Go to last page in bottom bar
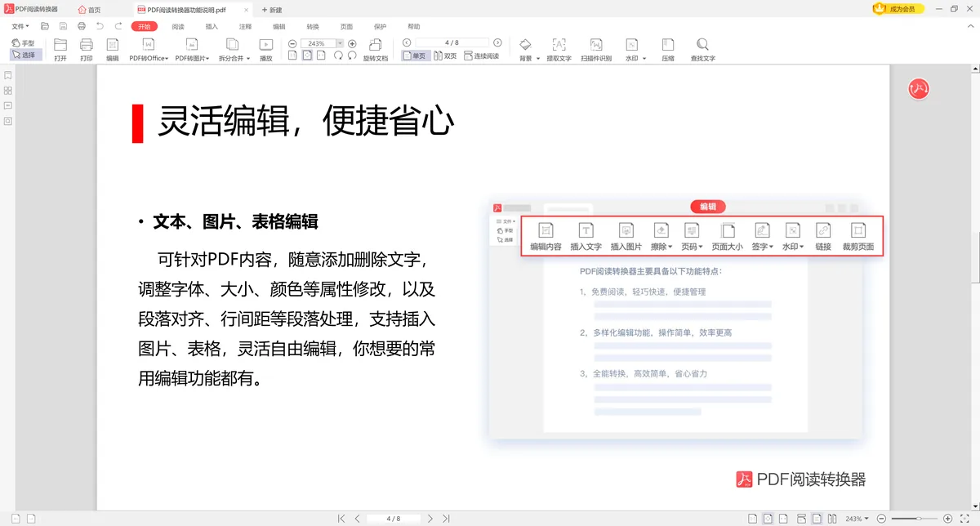The height and width of the screenshot is (526, 980). (446, 519)
